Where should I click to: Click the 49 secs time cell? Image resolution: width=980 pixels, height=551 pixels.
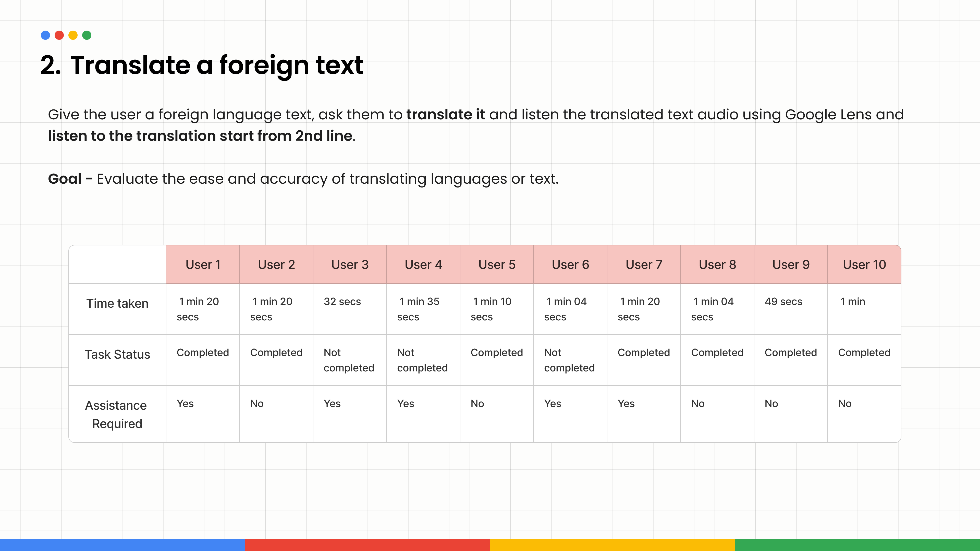coord(783,302)
